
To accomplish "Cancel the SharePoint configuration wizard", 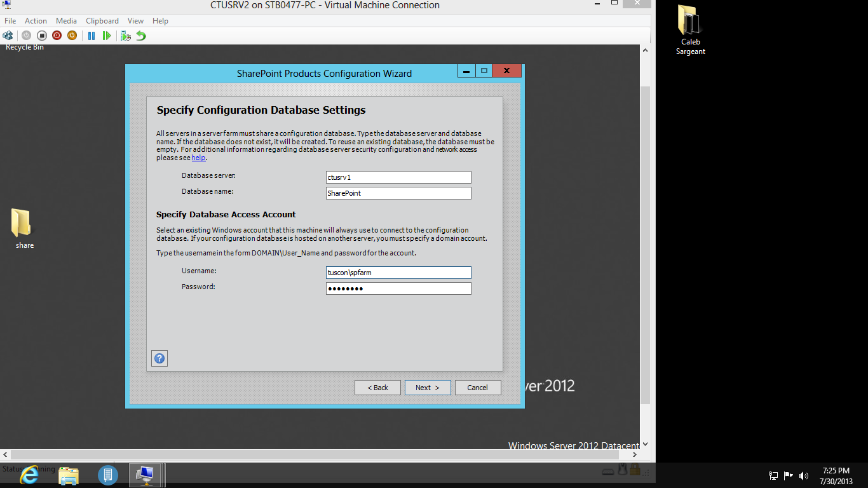I will tap(478, 388).
